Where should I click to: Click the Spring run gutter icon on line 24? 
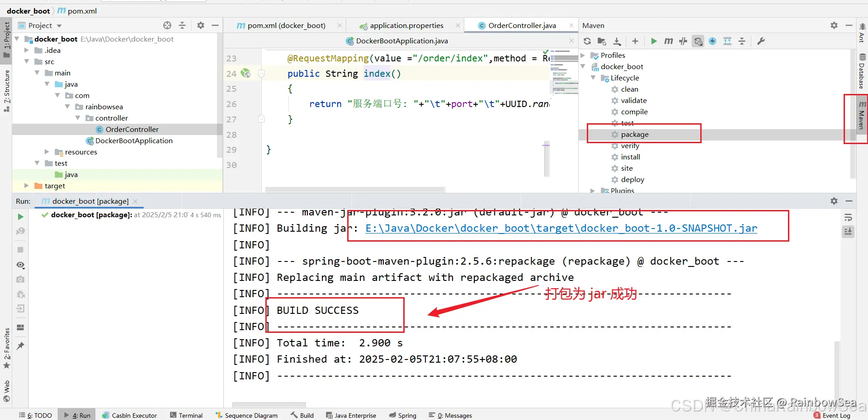245,73
